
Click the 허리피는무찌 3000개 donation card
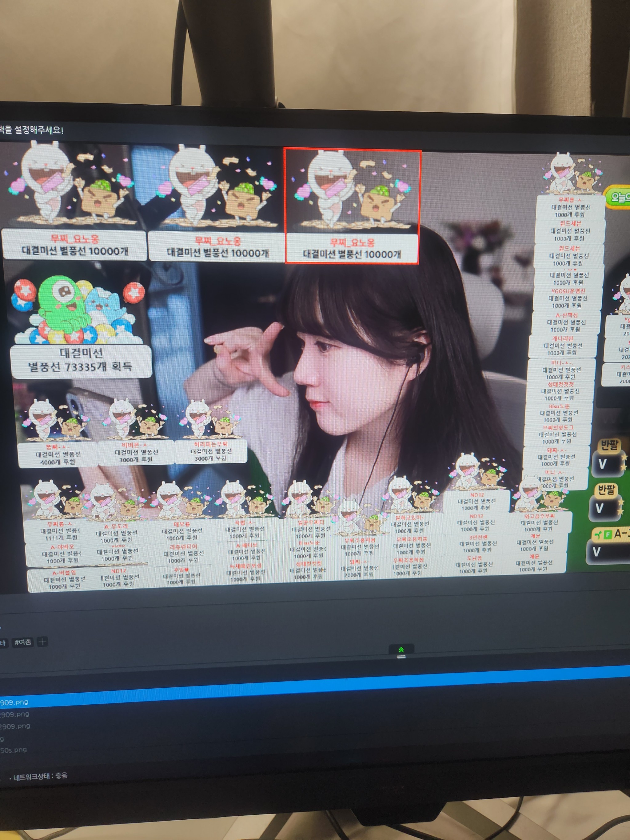[x=210, y=451]
